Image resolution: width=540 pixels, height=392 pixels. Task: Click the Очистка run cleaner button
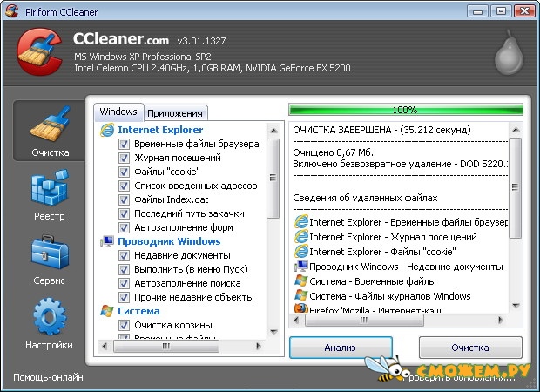470,348
